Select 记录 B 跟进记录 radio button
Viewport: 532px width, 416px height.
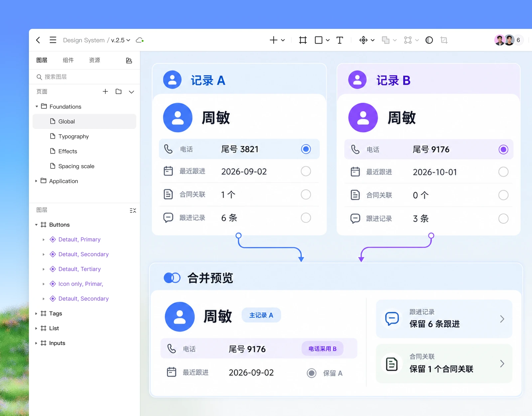(503, 219)
